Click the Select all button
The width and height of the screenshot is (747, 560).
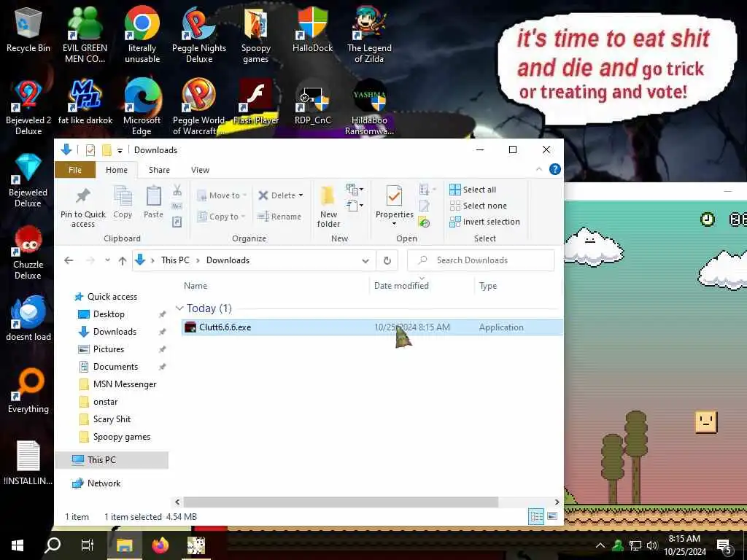click(x=473, y=190)
